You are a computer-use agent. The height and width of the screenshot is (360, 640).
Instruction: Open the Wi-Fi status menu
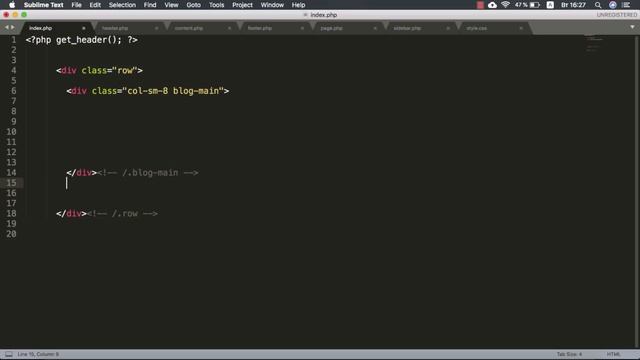(505, 5)
